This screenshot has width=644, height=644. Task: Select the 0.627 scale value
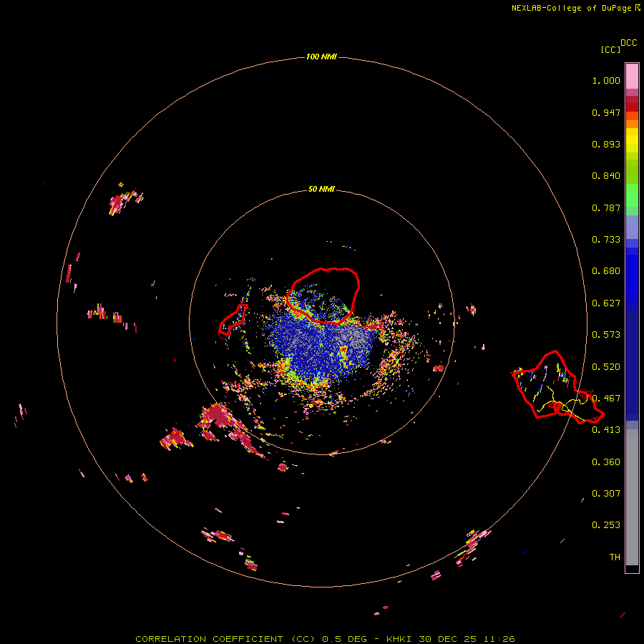pos(606,303)
